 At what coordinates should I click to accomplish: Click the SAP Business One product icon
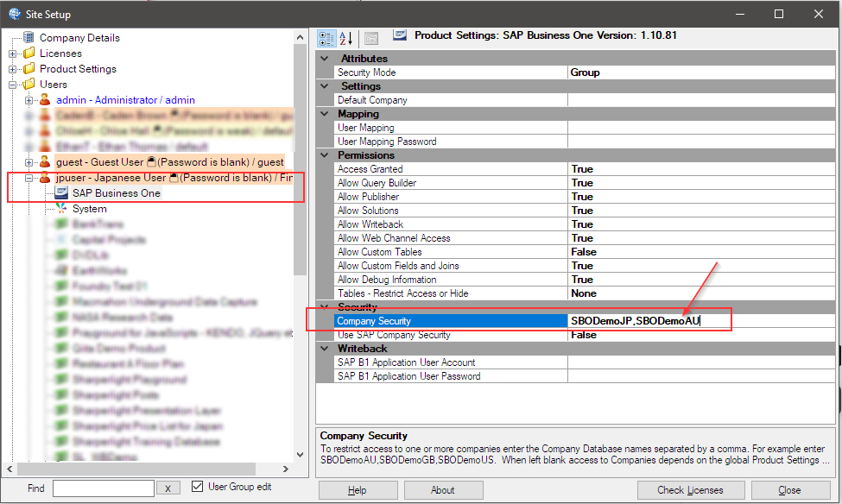(x=62, y=192)
